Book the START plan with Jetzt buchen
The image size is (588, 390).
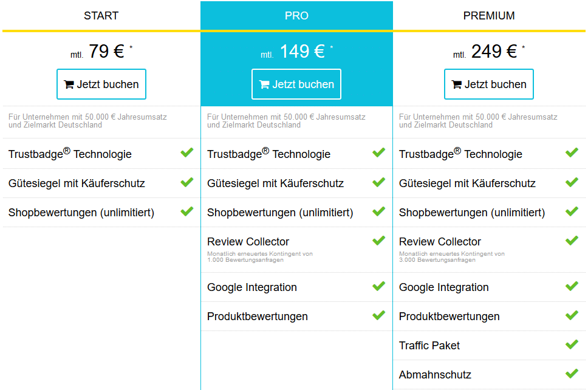[101, 84]
